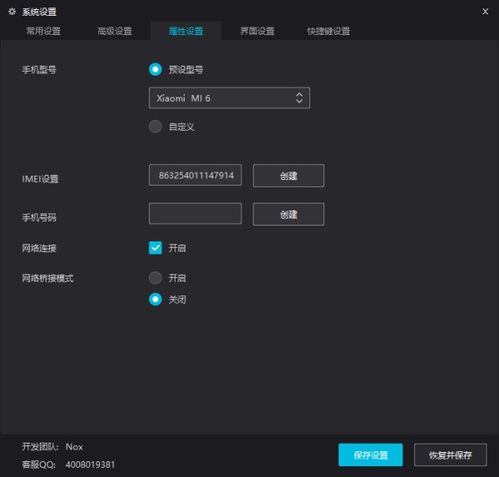Focus the empty 手机号码 input field
Screen dimensions: 499x477
pos(195,213)
